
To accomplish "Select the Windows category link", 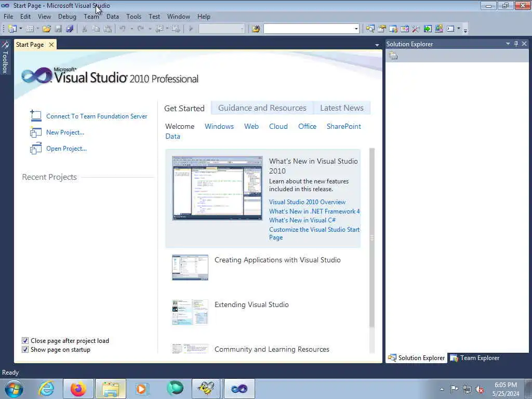I will pyautogui.click(x=219, y=126).
